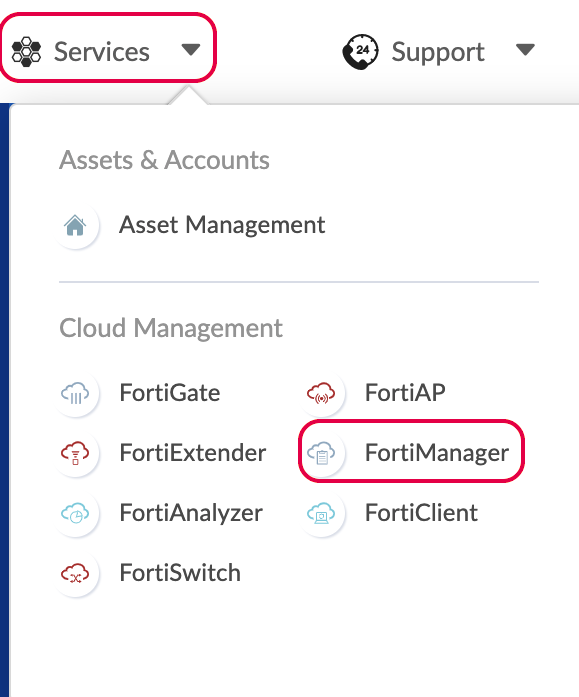Click the 24-hour Support phone icon
The height and width of the screenshot is (697, 579).
pos(360,52)
